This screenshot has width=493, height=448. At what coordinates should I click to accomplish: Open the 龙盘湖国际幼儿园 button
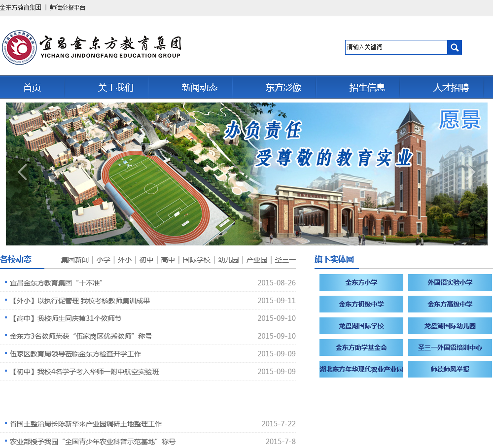click(450, 326)
